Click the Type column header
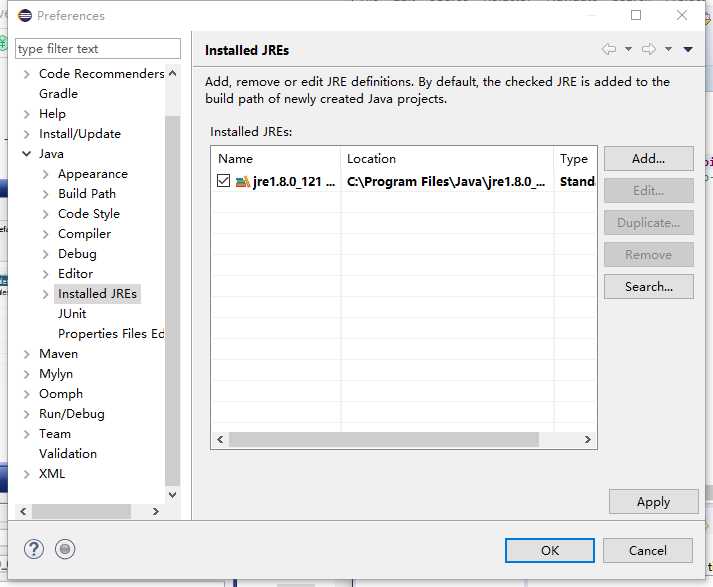 click(575, 159)
